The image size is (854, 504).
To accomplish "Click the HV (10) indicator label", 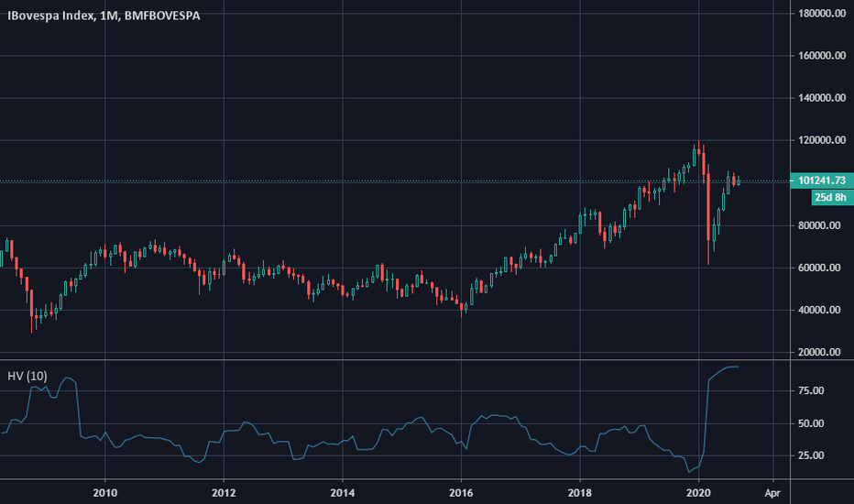I will [27, 376].
